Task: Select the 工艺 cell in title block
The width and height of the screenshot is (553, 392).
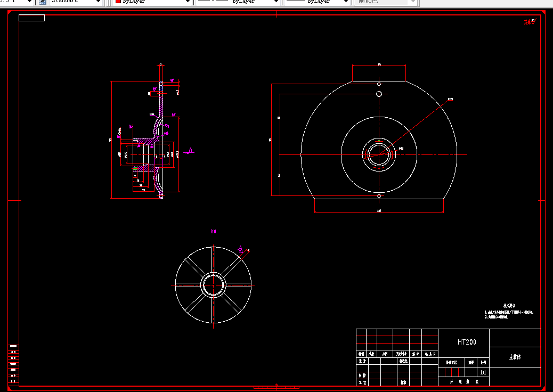Action: 362,382
